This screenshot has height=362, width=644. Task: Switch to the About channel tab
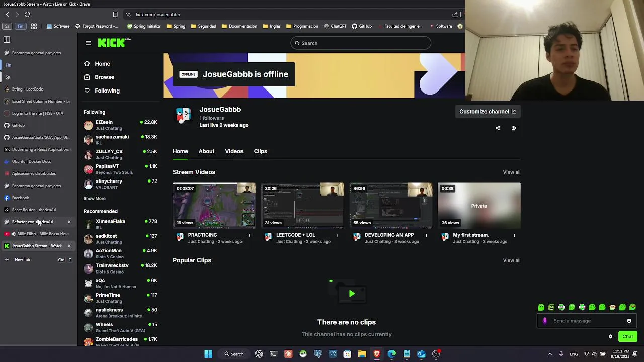click(x=206, y=151)
